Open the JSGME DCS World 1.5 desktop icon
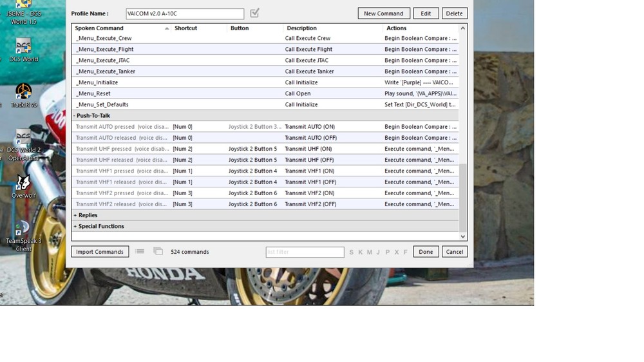This screenshot has height=362, width=644. click(x=23, y=12)
